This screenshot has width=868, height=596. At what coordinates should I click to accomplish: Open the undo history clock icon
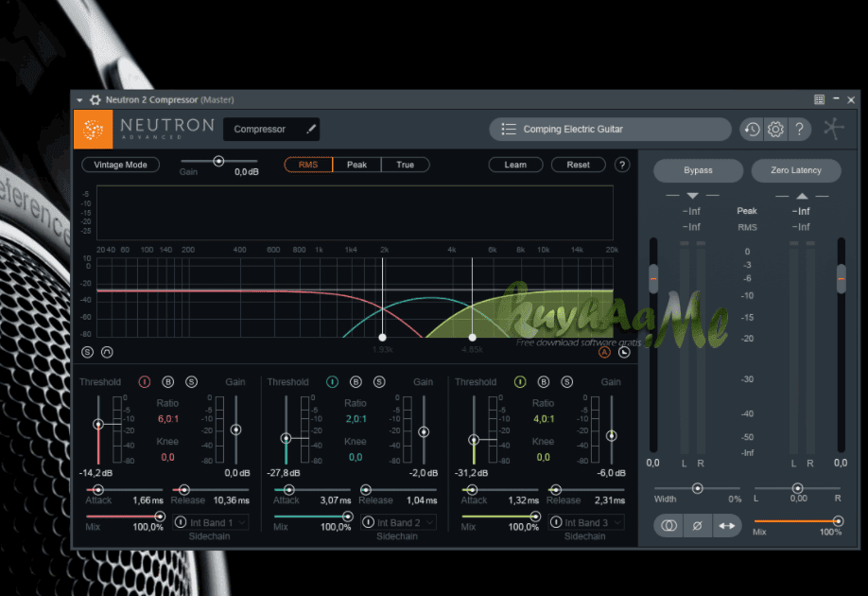(752, 129)
